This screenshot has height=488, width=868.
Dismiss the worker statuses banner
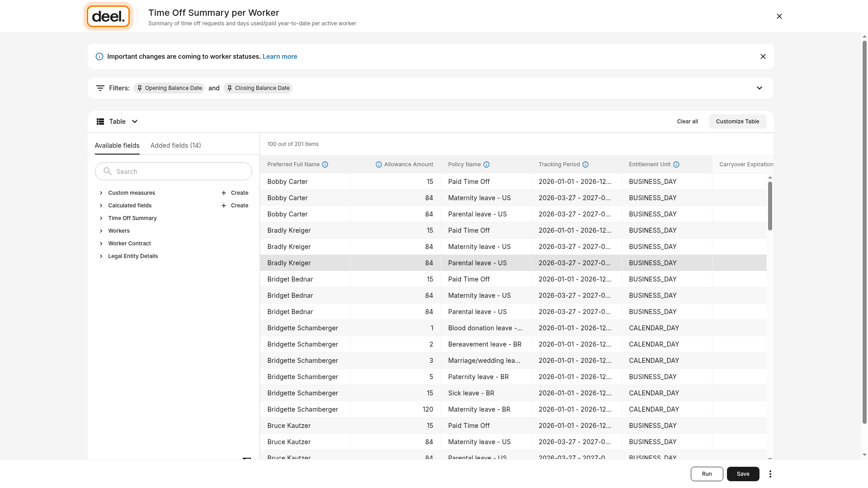click(763, 56)
